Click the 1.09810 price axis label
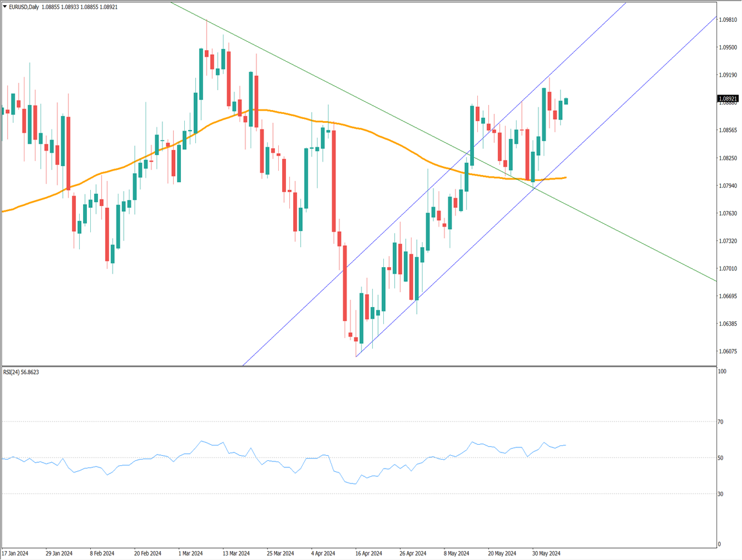 click(728, 20)
